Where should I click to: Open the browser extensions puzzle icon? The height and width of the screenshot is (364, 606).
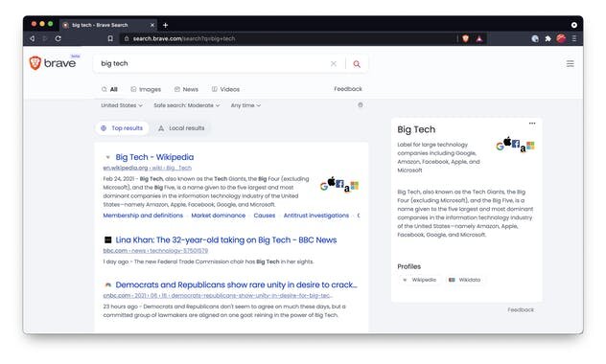pyautogui.click(x=548, y=38)
